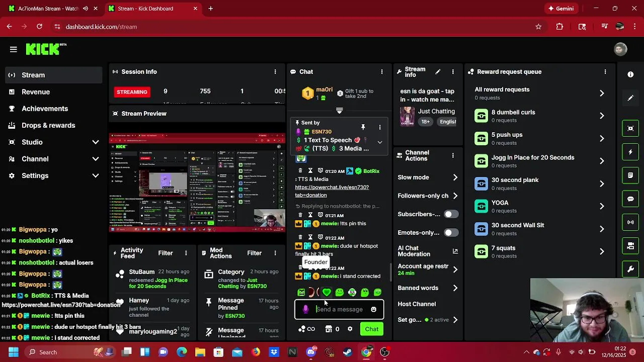
Task: Open the 30 second plank reward queue
Action: click(540, 184)
